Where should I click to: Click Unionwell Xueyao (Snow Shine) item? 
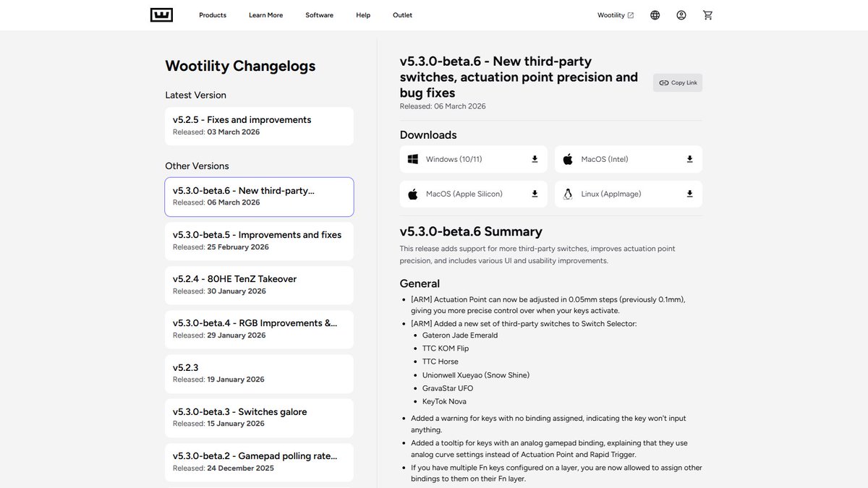click(x=476, y=375)
